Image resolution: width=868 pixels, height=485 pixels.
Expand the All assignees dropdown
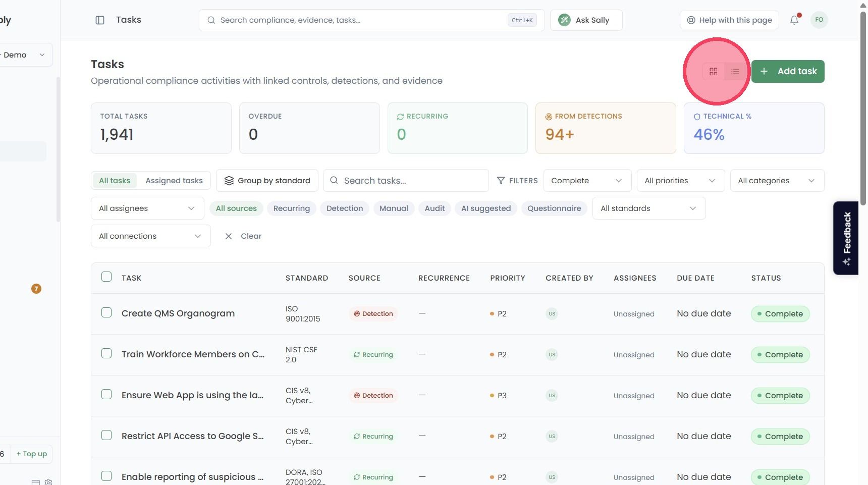(147, 208)
